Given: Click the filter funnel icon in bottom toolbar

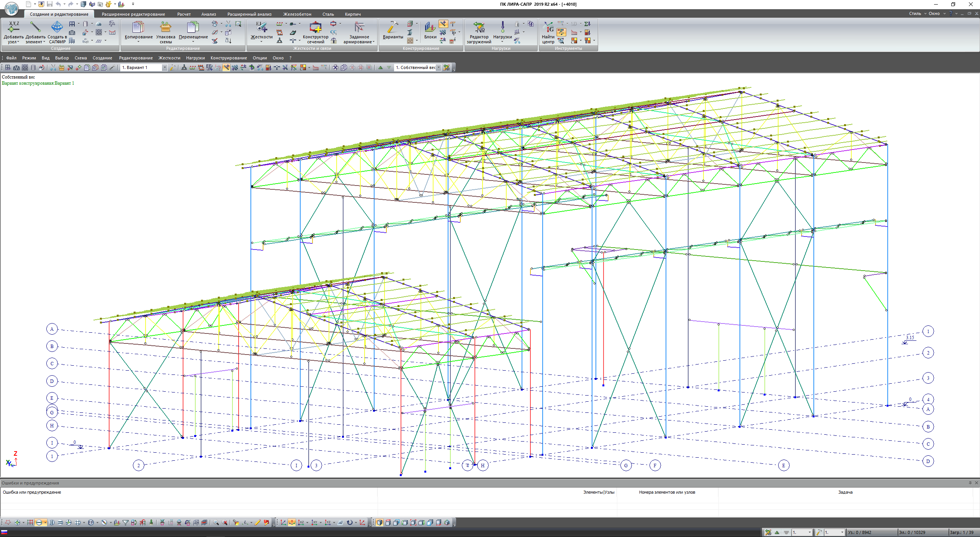Looking at the screenshot, I should tap(125, 522).
